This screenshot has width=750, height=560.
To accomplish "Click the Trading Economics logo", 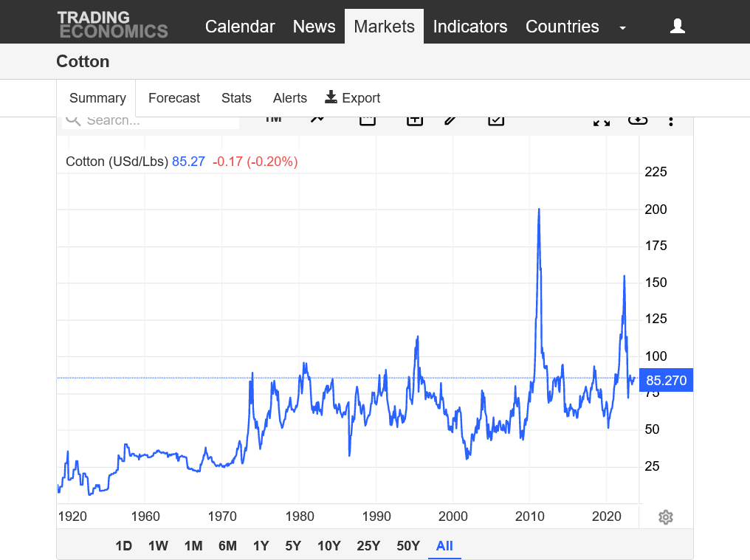I will point(112,24).
